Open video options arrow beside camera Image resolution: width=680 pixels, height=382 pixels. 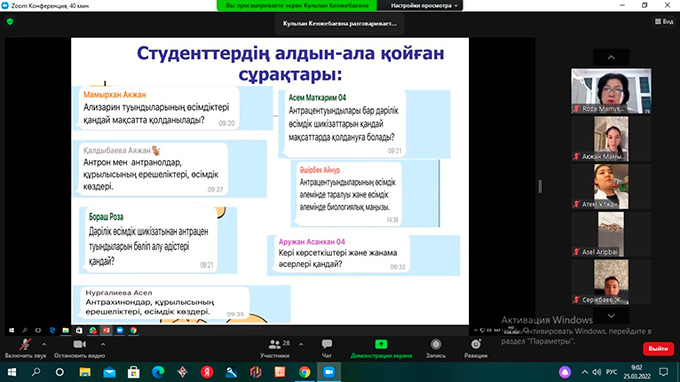[x=103, y=344]
